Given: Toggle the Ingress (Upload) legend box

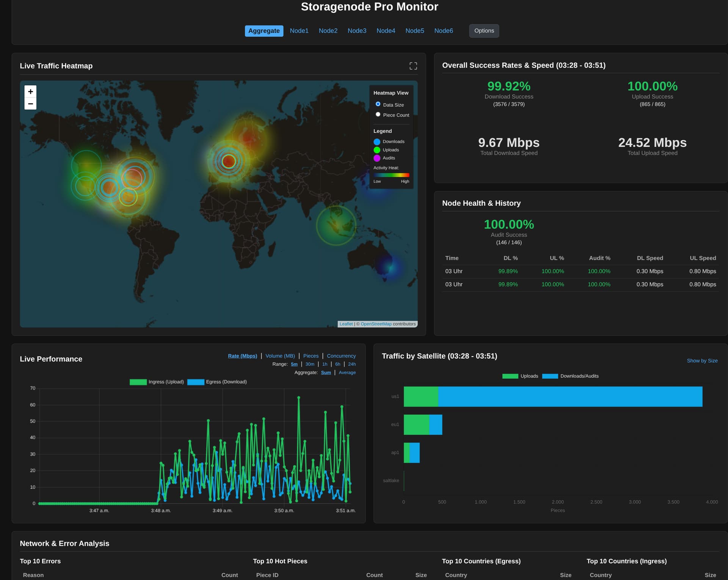Looking at the screenshot, I should [138, 382].
